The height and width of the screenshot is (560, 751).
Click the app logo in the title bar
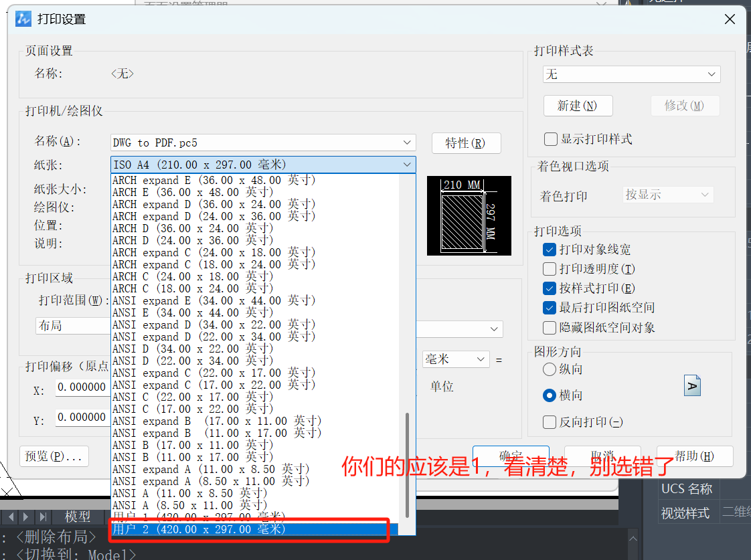coord(23,19)
